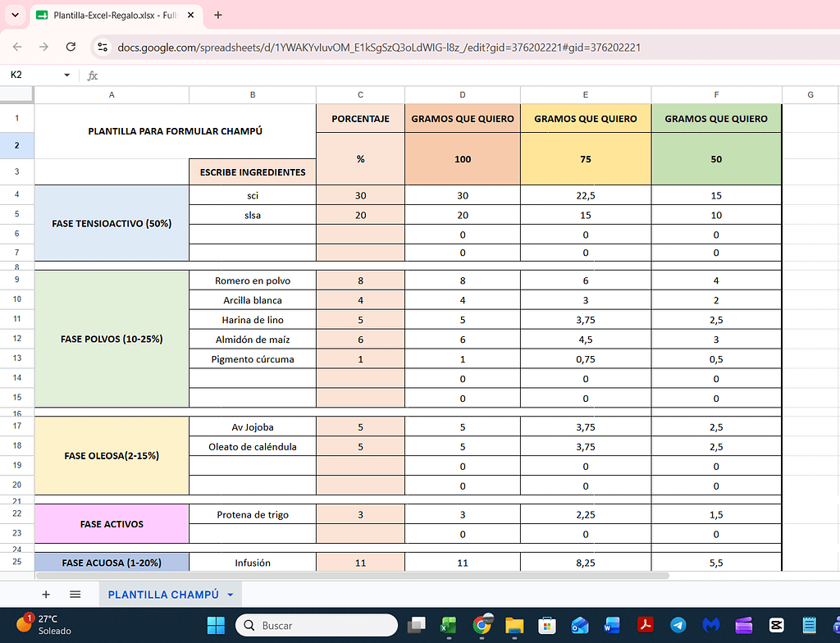Open the Notepad icon on taskbar
Screen dimensions: 840x643
809,625
